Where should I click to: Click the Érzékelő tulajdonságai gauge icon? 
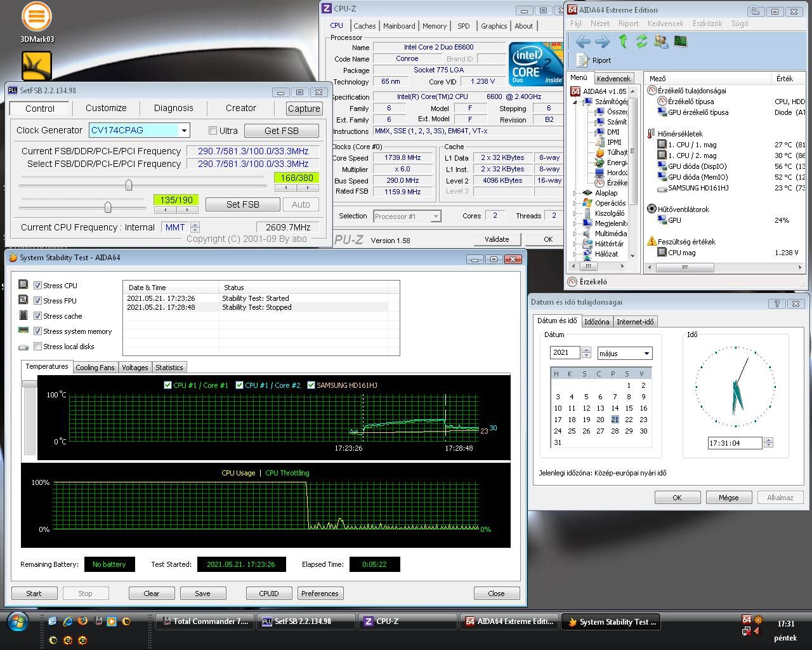652,91
